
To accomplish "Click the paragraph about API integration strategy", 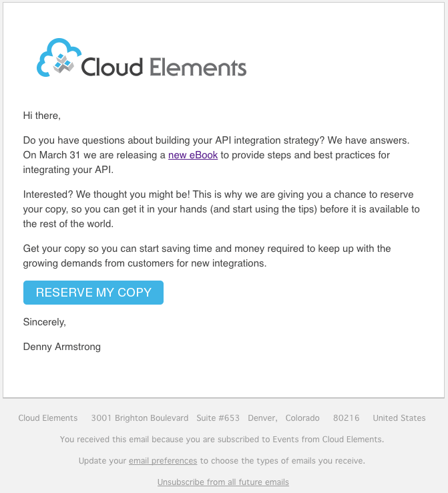I will click(216, 155).
